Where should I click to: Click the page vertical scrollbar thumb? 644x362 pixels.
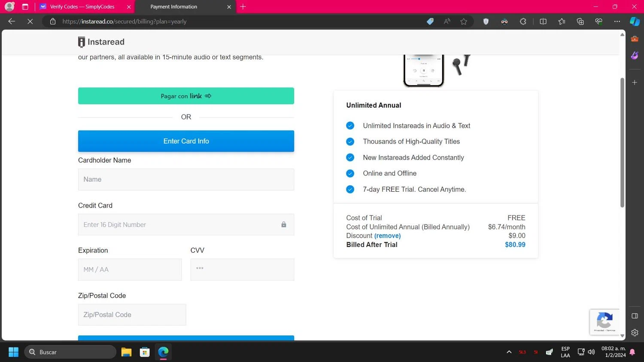click(622, 142)
